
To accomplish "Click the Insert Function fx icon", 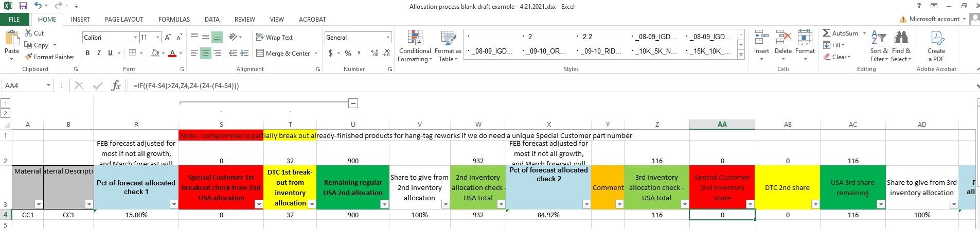I will (x=116, y=86).
